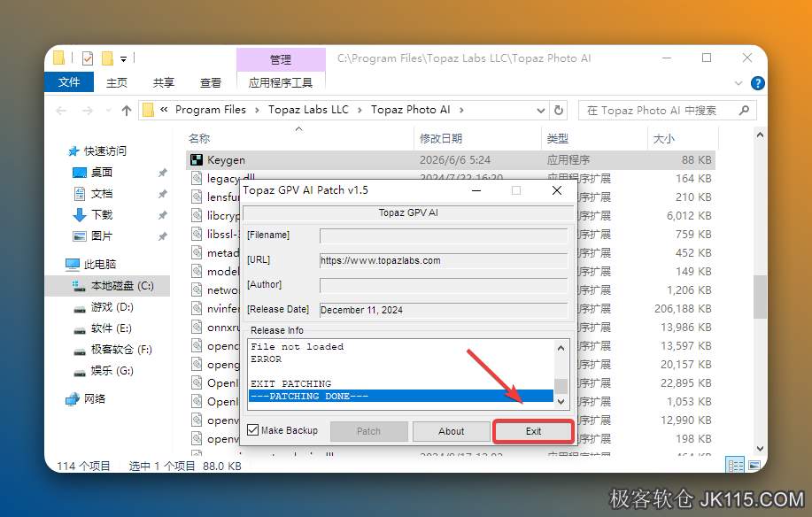Screen dimensions: 812x517
Task: Click the new folder quick access icon
Action: [x=107, y=58]
